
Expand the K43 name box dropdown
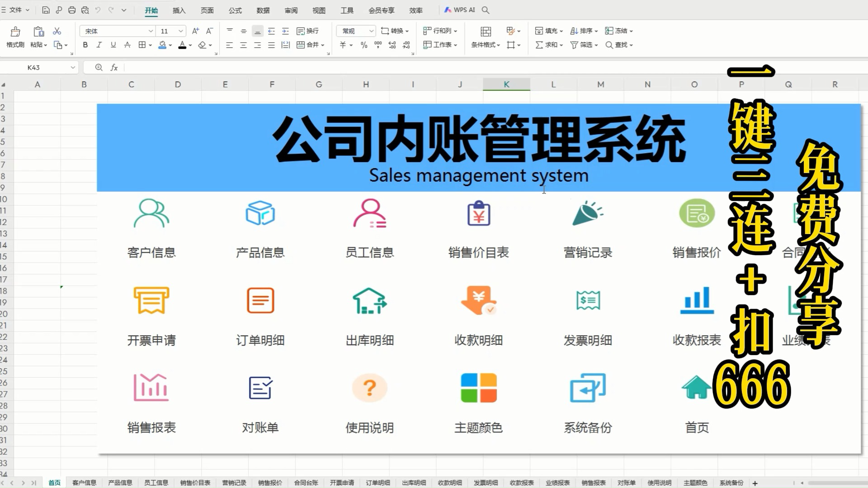point(73,67)
